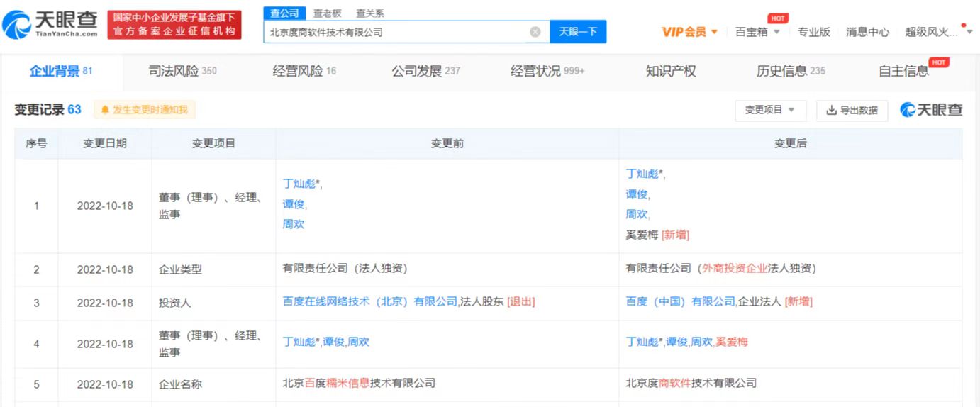The width and height of the screenshot is (980, 407).
Task: Click the Tianyancha logo icon
Action: click(x=17, y=25)
